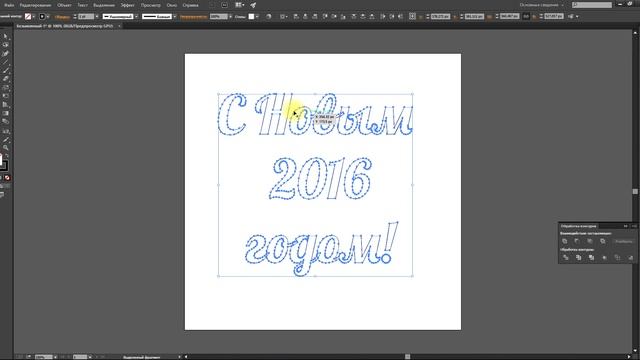Click the Обводка stroke link
The image size is (640, 360).
point(62,17)
